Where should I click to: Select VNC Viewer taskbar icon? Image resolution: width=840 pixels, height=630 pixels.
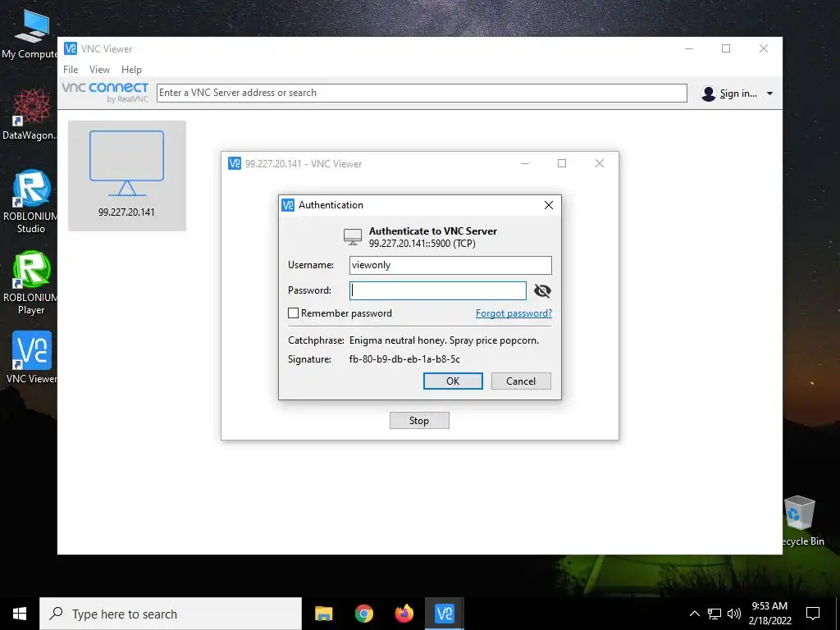point(444,614)
